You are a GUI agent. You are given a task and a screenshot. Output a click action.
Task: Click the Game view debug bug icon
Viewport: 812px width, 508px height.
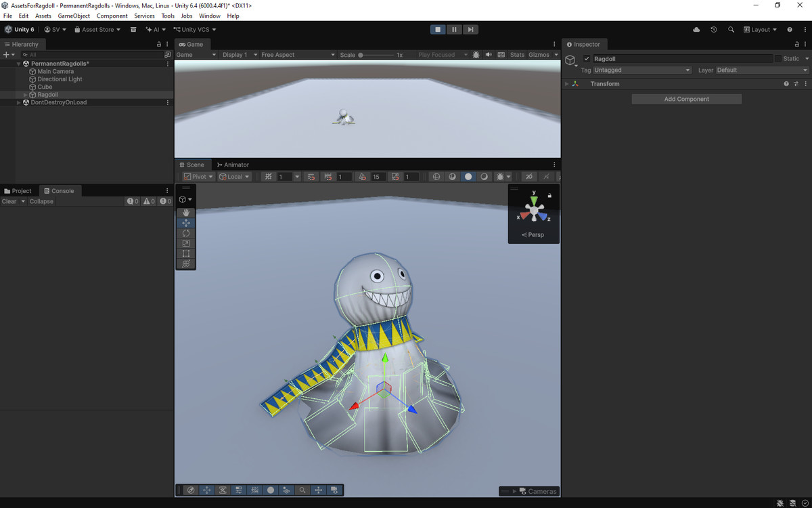(476, 55)
